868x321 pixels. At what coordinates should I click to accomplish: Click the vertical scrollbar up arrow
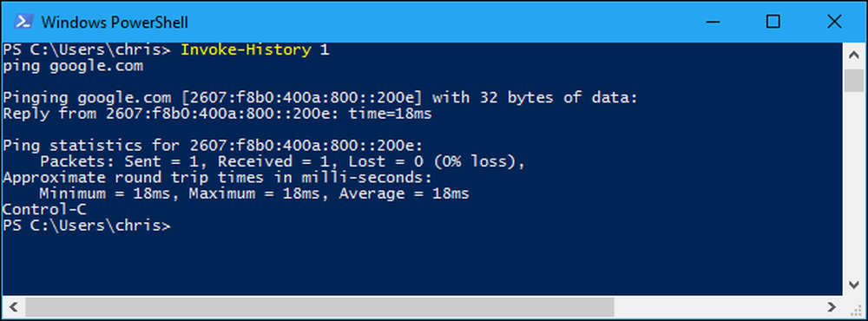[855, 55]
